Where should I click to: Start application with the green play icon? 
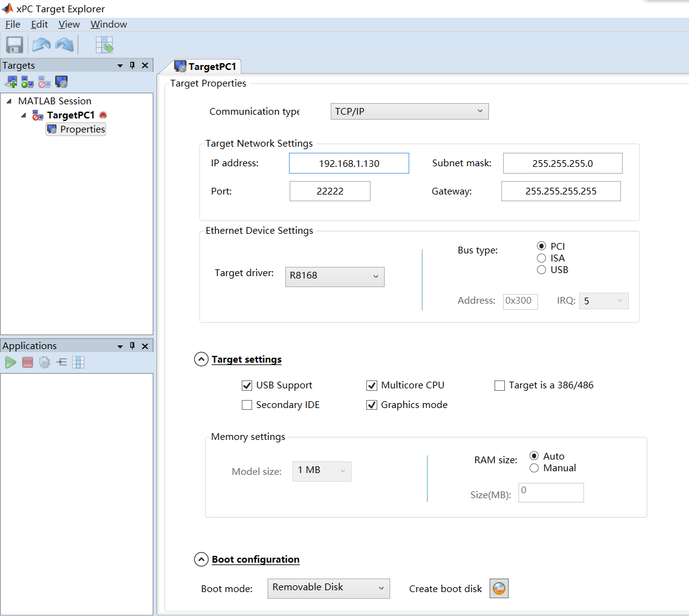pos(10,363)
